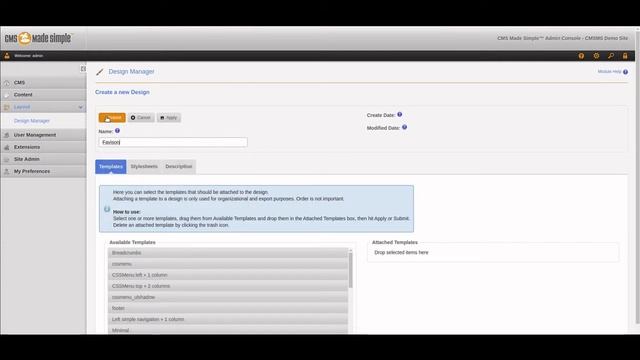Click the Attached Templates drop area
The width and height of the screenshot is (640, 360).
pos(493,253)
